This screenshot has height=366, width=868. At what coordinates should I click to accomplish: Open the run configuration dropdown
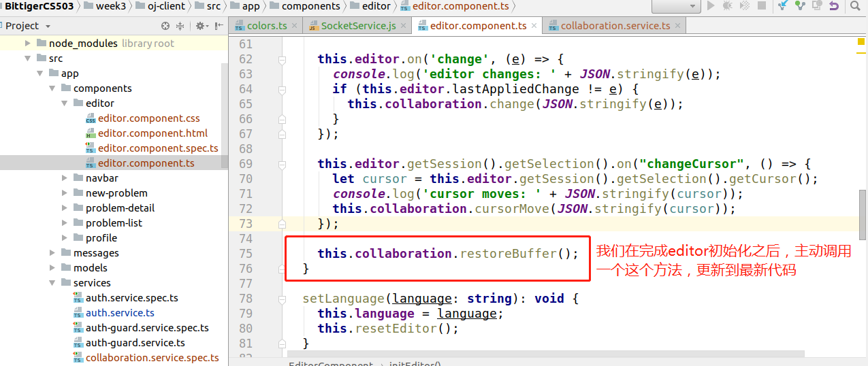(x=676, y=6)
